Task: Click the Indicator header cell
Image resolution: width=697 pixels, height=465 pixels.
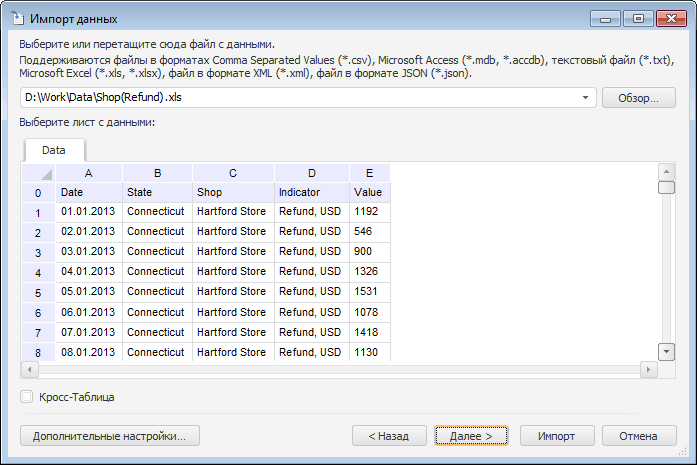Action: [311, 192]
